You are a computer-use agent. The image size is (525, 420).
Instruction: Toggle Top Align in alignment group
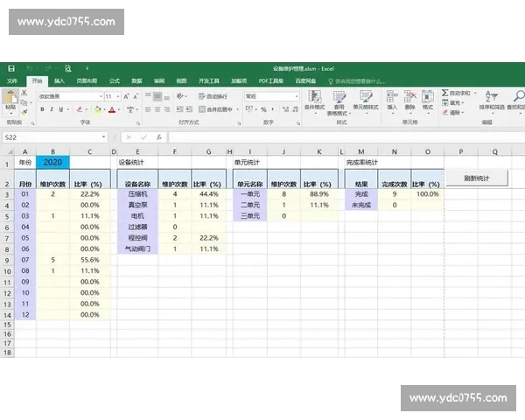pos(148,96)
